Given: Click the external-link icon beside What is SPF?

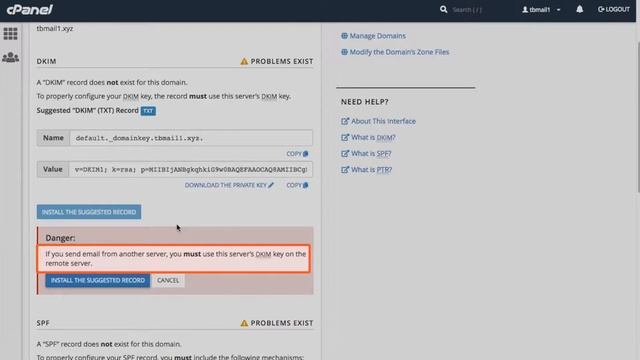Looking at the screenshot, I should (345, 153).
